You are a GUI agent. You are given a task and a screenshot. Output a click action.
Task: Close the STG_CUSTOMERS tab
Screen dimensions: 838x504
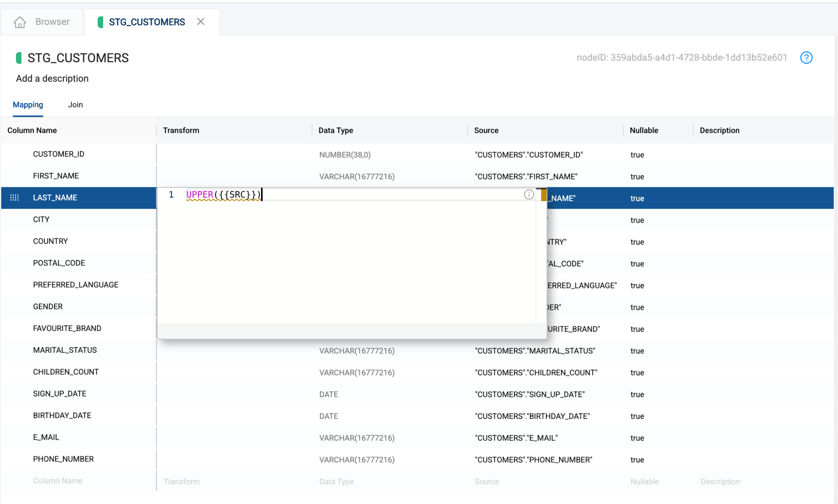[x=200, y=22]
